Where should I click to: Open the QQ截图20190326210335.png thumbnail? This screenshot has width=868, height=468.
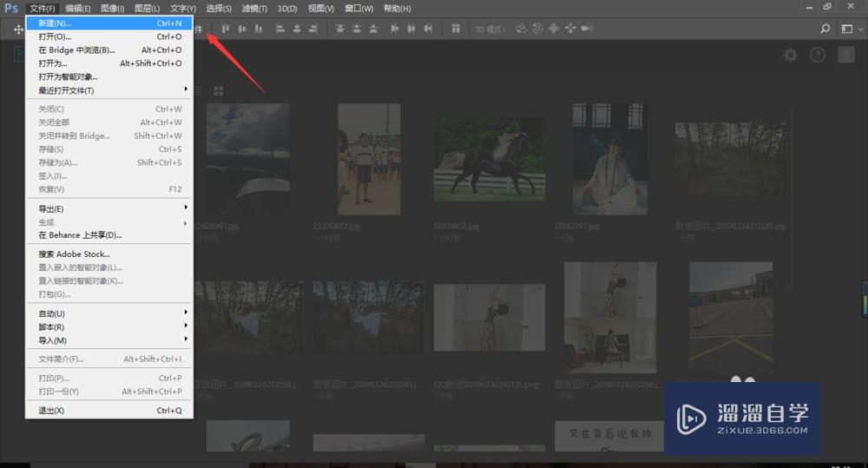(x=490, y=317)
